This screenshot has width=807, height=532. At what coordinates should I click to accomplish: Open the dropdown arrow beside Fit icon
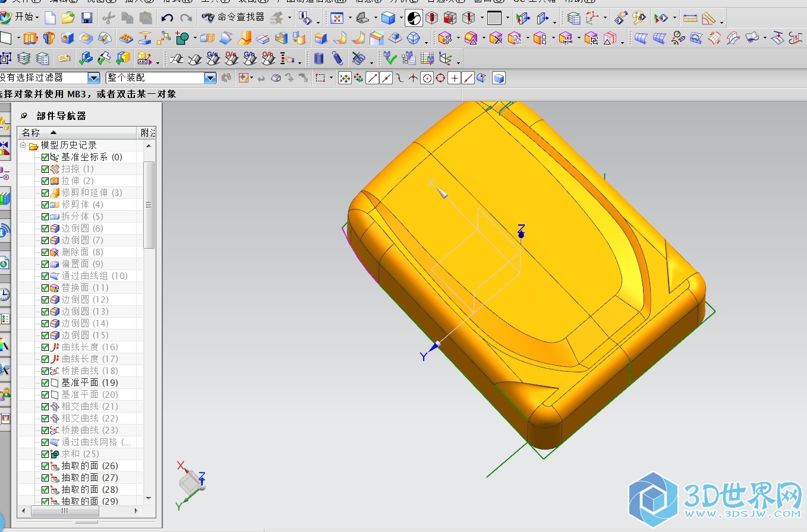tap(349, 18)
